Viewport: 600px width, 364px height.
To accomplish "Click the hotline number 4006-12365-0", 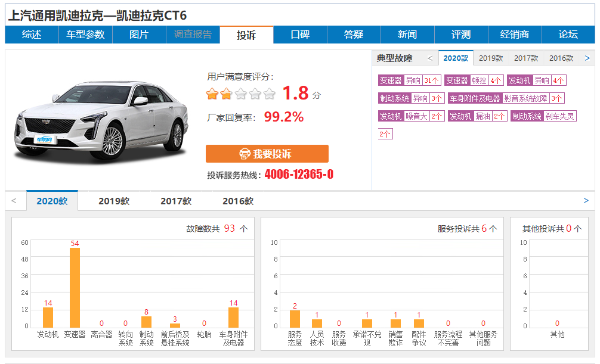I will coord(299,175).
